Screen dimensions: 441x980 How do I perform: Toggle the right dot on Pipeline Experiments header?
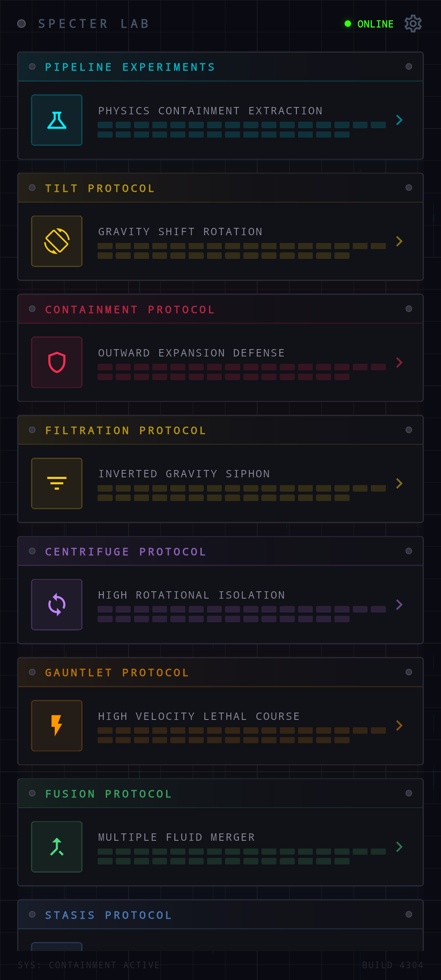(409, 67)
